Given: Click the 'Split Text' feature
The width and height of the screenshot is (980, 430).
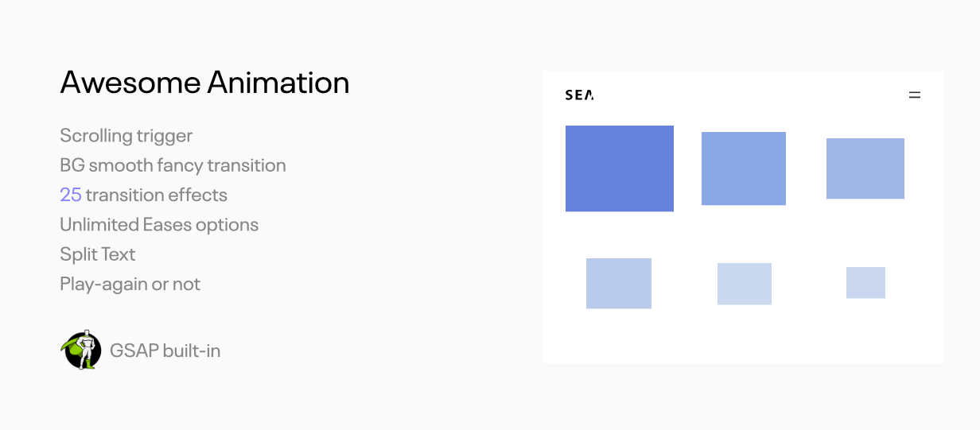Looking at the screenshot, I should click(x=98, y=254).
